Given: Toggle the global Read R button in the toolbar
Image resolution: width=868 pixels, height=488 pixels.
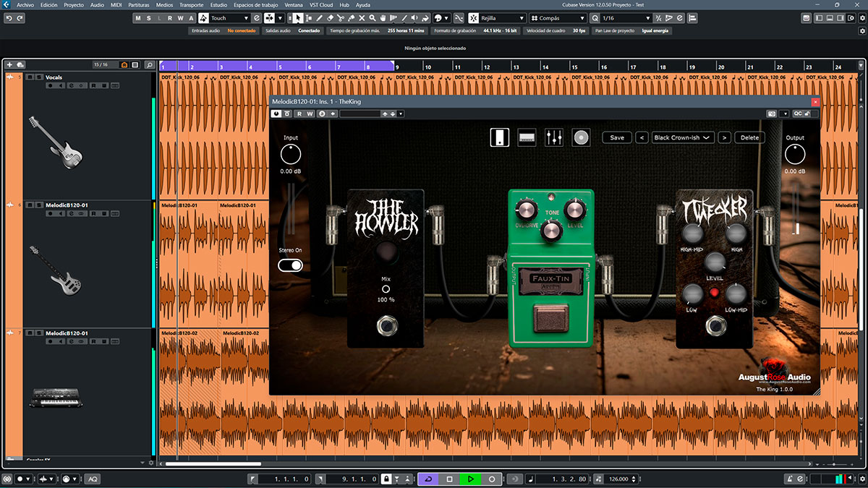Looking at the screenshot, I should tap(170, 18).
